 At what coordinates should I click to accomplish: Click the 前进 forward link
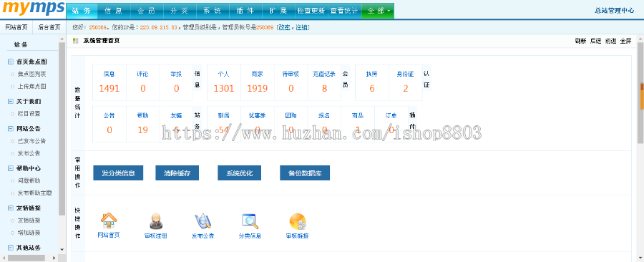click(611, 41)
